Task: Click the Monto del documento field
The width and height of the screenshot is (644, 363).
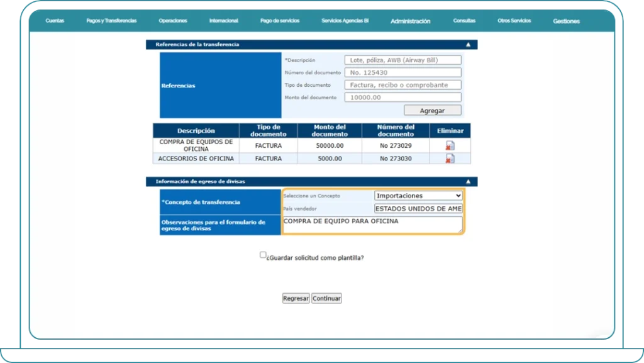Action: coord(402,98)
